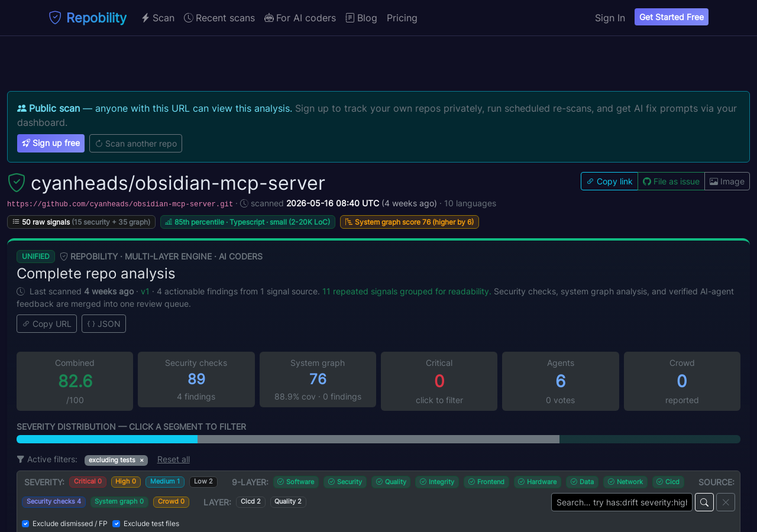Click the Crowd 0 reported card
Screen dimensions: 757x532
682,381
